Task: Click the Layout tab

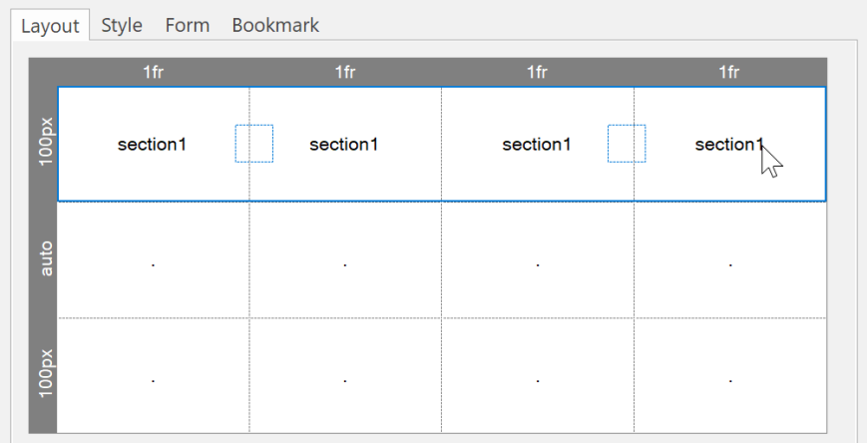Action: 50,26
